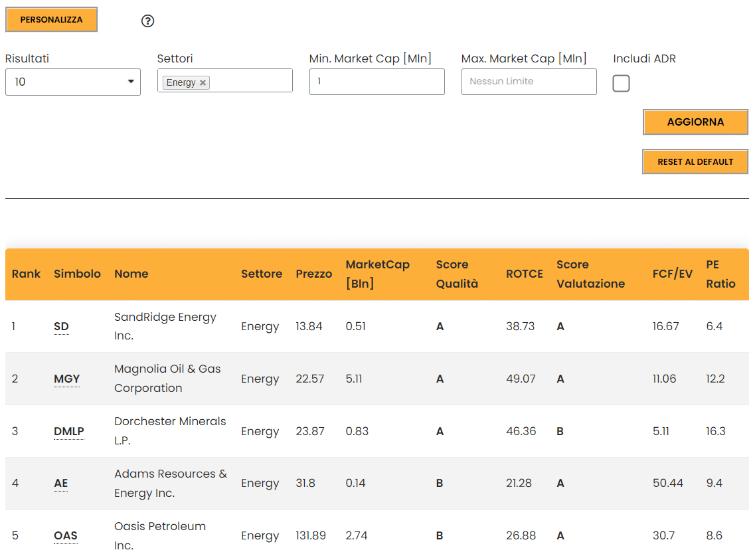Sort by Rank column header
The width and height of the screenshot is (753, 560).
[26, 274]
